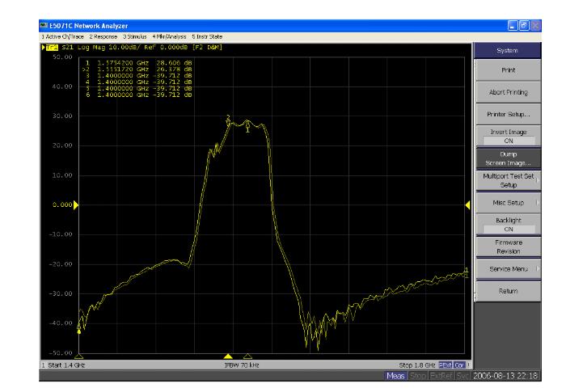Click the Svc status indicator
The height and width of the screenshot is (392, 583).
pos(463,377)
